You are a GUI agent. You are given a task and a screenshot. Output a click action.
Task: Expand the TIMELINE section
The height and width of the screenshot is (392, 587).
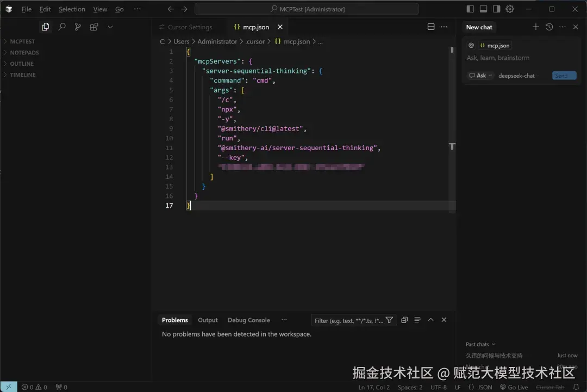[22, 74]
